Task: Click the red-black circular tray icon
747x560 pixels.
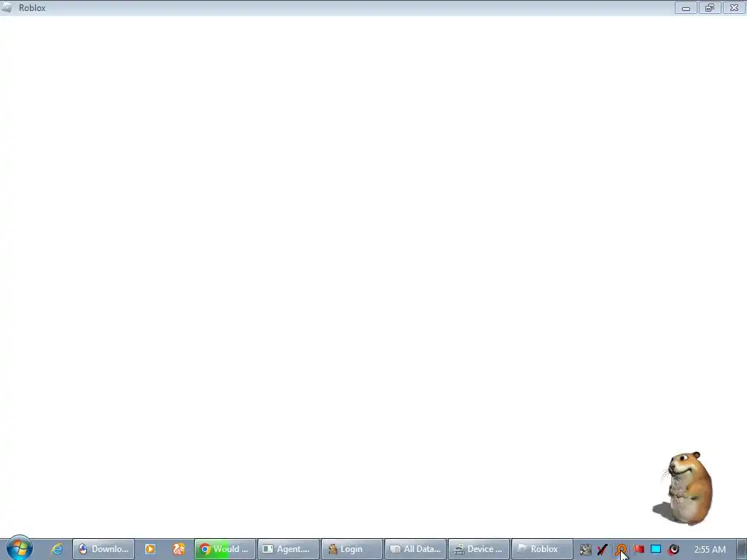Action: [673, 550]
